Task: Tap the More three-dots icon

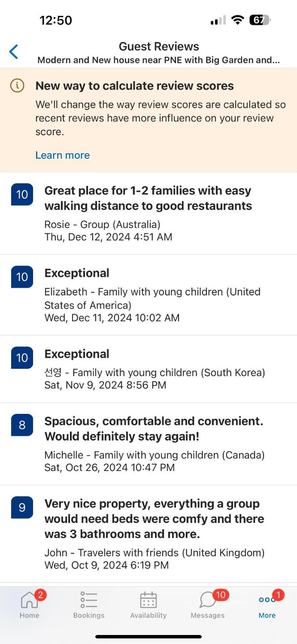Action: [x=267, y=600]
